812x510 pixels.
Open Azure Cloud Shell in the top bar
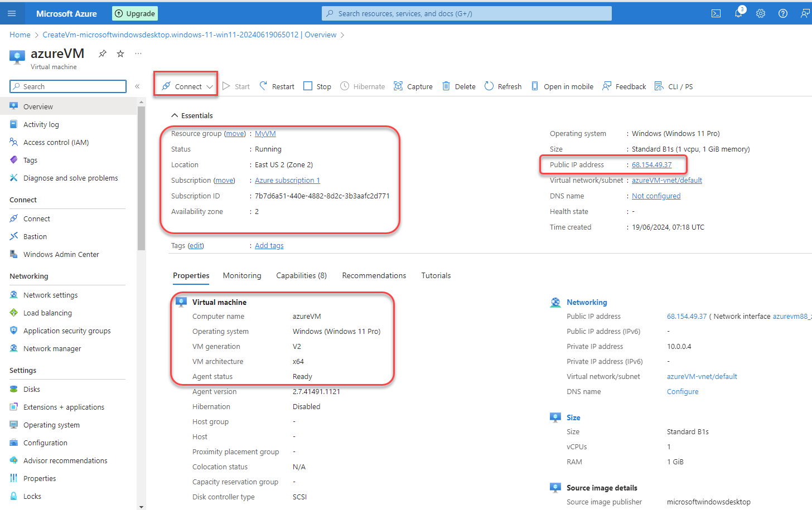(716, 13)
